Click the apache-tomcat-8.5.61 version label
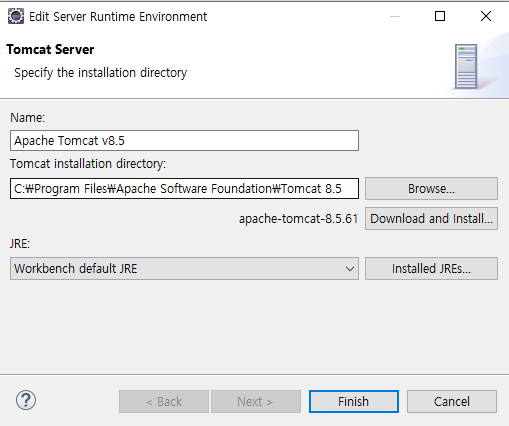The height and width of the screenshot is (426, 509). click(x=298, y=219)
